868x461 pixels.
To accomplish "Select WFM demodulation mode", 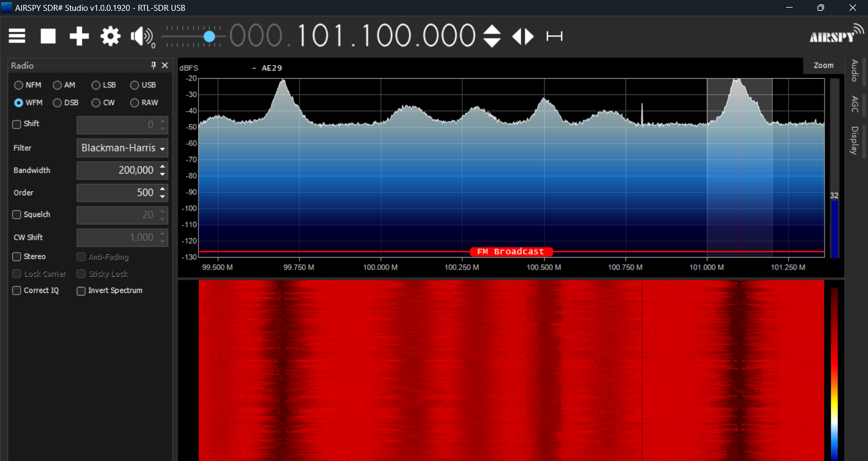I will click(28, 103).
